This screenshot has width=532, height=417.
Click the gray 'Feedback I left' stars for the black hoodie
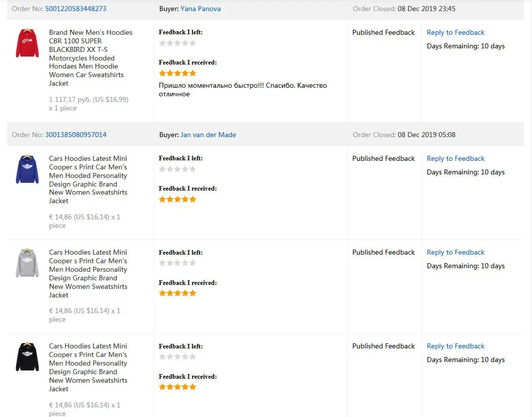[177, 356]
